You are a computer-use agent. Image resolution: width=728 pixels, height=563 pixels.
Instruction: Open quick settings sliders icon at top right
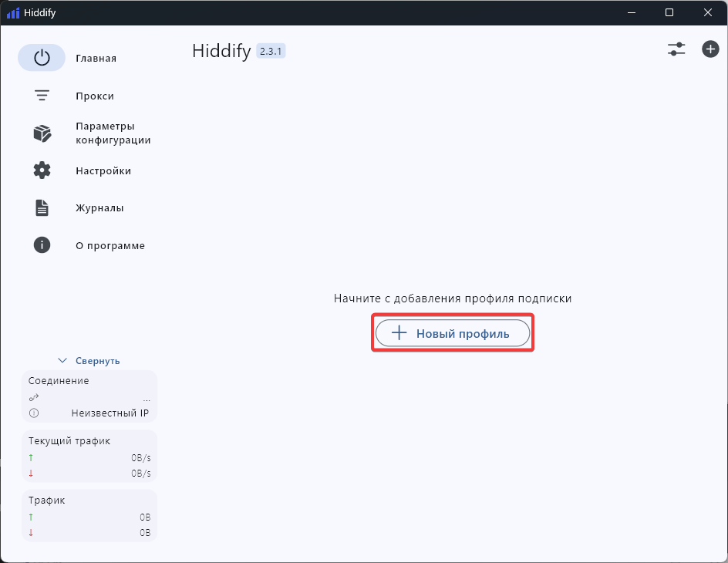[x=676, y=49]
